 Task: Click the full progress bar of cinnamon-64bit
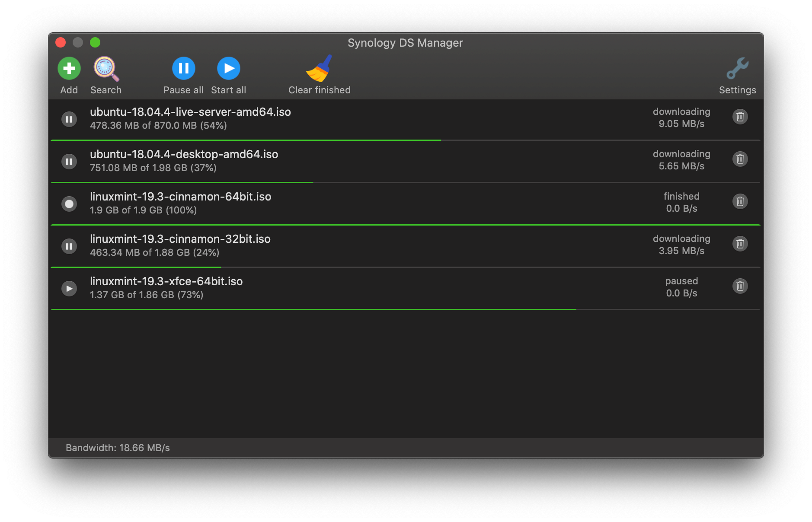tap(406, 225)
